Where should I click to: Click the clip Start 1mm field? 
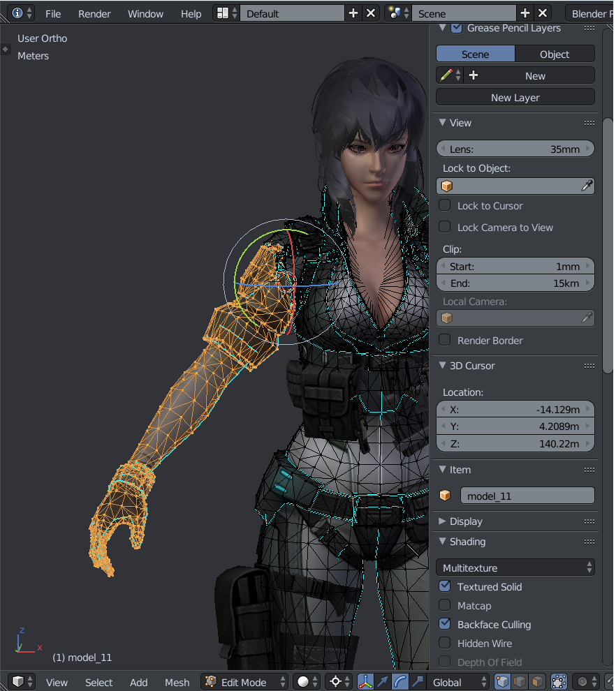515,266
